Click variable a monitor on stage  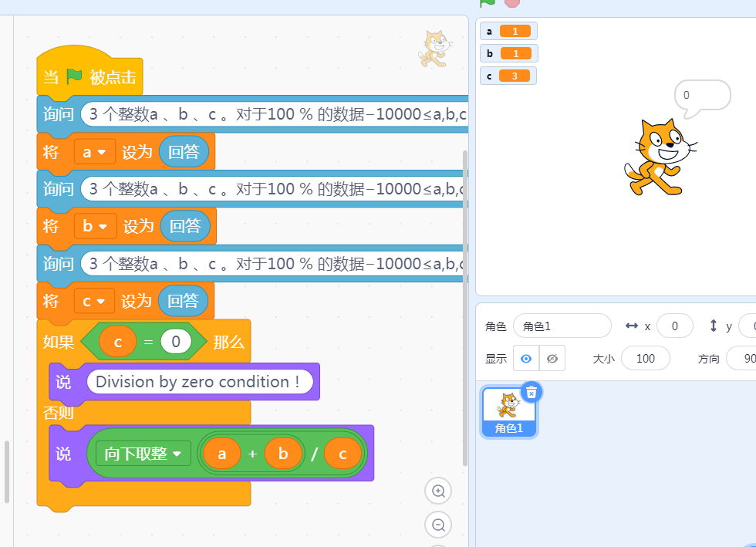click(508, 32)
